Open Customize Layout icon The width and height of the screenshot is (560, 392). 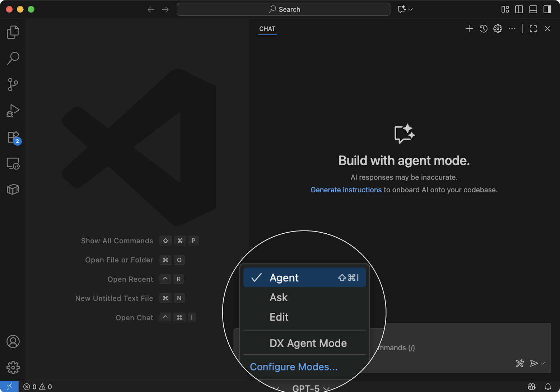pyautogui.click(x=505, y=9)
